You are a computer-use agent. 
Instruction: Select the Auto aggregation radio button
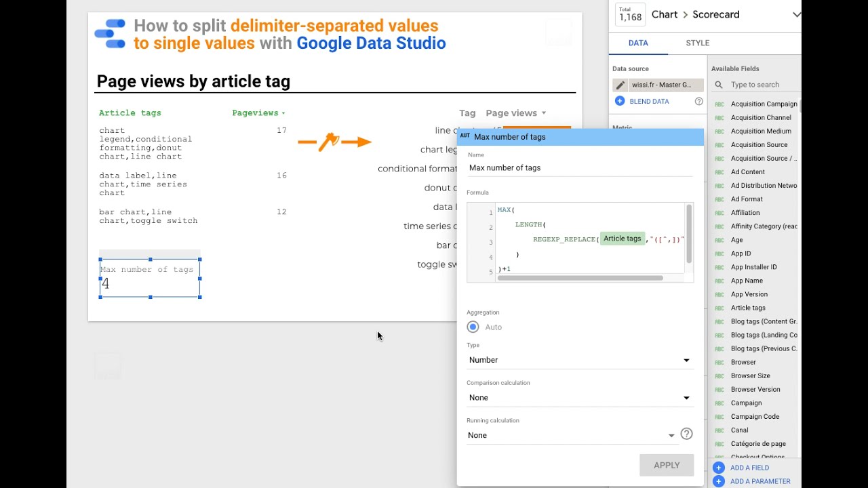(x=473, y=327)
